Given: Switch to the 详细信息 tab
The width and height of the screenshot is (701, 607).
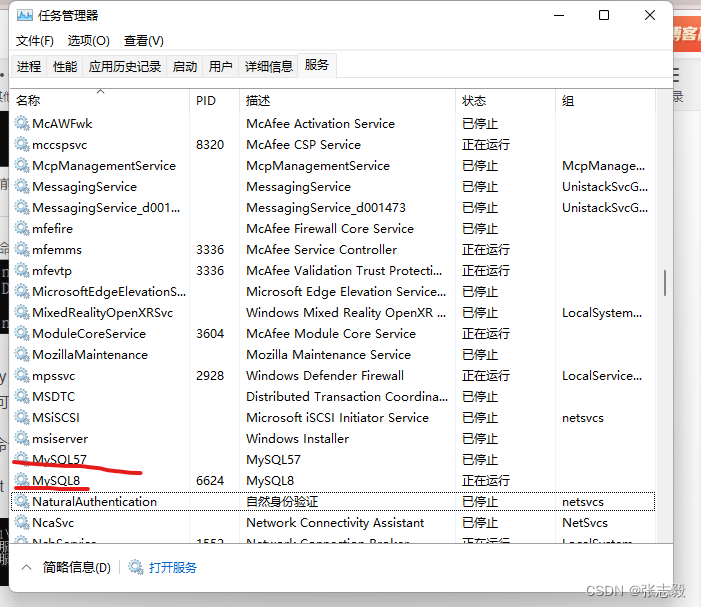Looking at the screenshot, I should coord(268,67).
